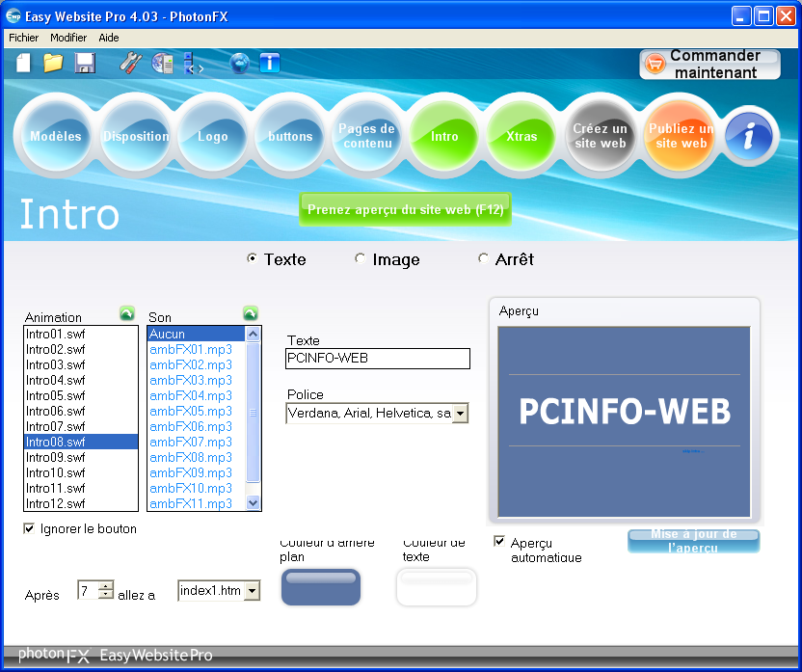Open the blue background color swatch
802x672 pixels.
[x=321, y=587]
